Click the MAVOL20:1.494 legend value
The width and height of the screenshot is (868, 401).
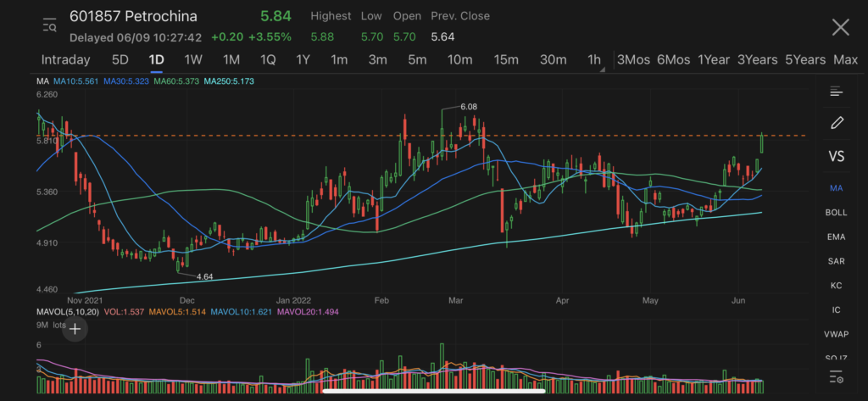pyautogui.click(x=309, y=312)
